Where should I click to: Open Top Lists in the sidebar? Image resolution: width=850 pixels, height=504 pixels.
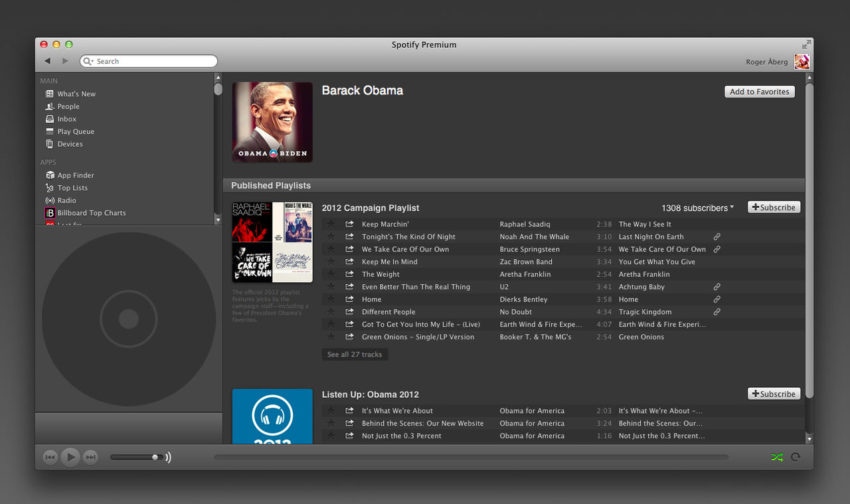pos(66,188)
